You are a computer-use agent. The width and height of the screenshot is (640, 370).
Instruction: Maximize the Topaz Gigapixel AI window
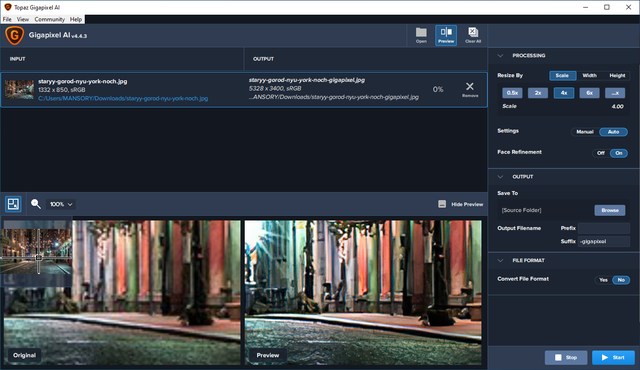coord(607,7)
